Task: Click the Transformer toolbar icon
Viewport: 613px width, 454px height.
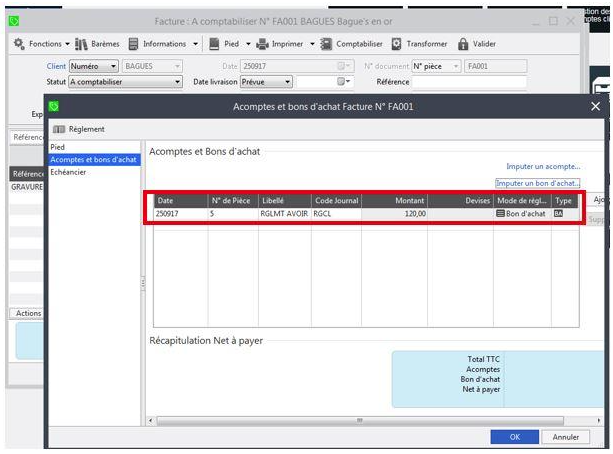Action: [397, 44]
